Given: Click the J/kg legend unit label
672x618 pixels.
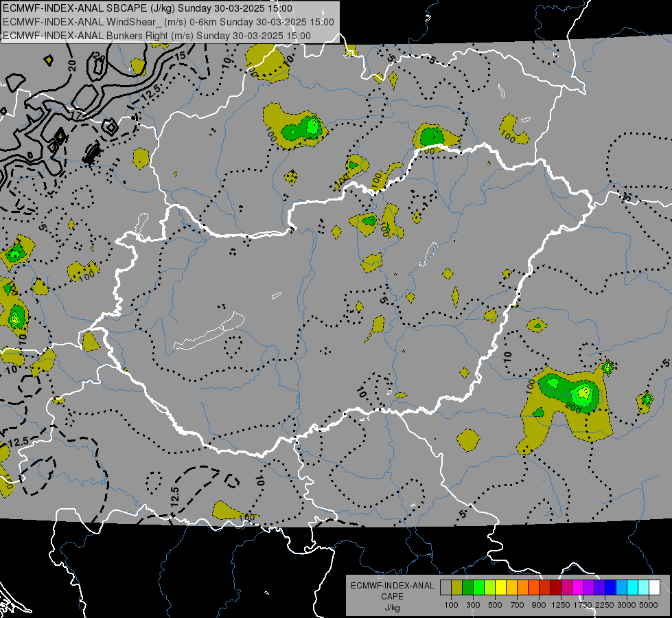Looking at the screenshot, I should coord(392,608).
